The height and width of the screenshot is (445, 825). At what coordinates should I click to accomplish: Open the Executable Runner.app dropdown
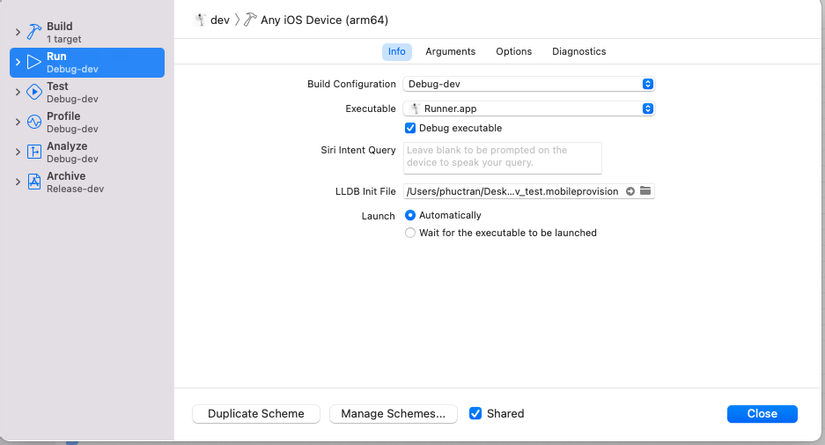point(529,108)
